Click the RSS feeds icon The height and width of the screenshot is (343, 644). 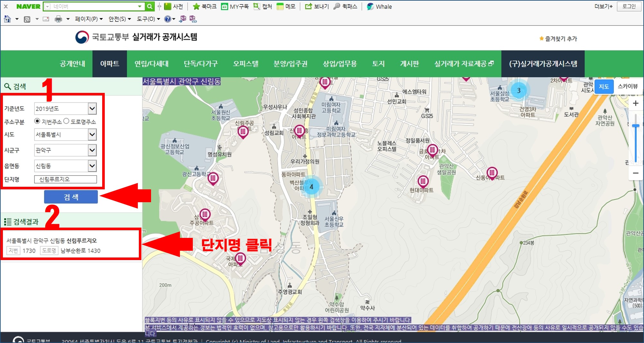(x=27, y=19)
